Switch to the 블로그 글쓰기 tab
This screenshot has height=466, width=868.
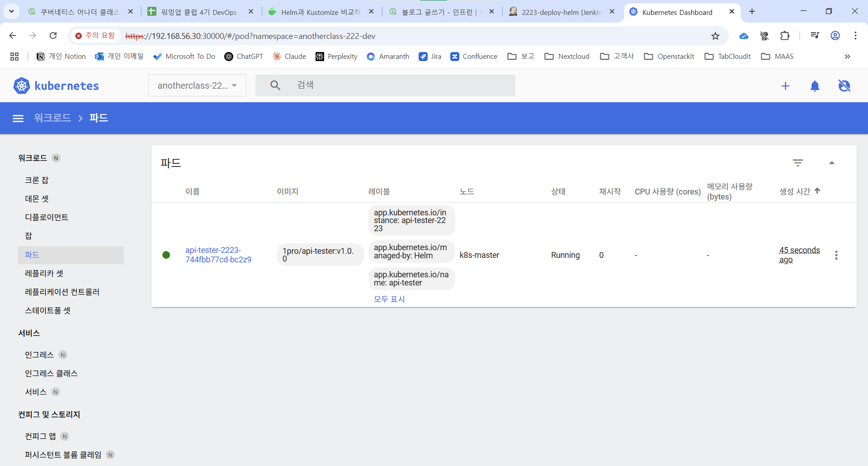[442, 12]
